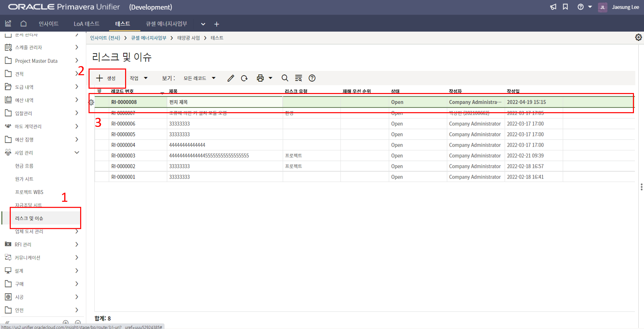Click the 생성 create button
This screenshot has height=329, width=644.
coord(106,78)
